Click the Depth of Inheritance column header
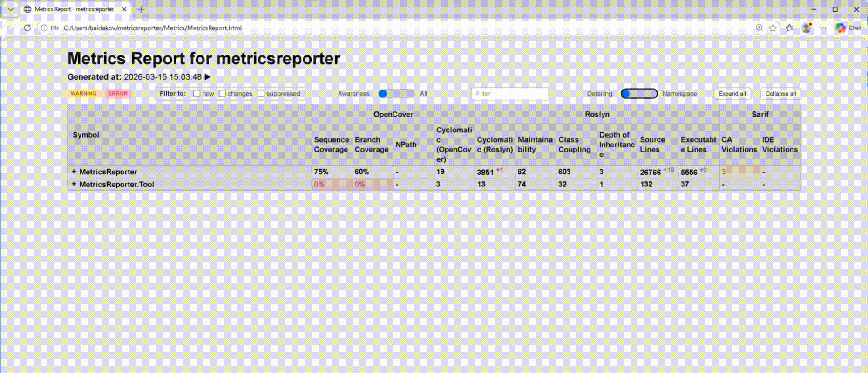Screen dimensions: 868x373 pyautogui.click(x=617, y=145)
